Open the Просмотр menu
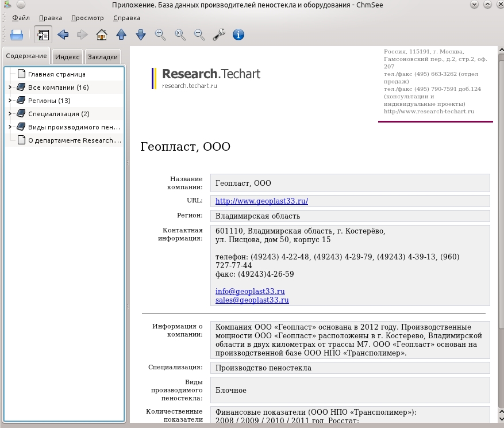504x428 pixels. tap(87, 18)
